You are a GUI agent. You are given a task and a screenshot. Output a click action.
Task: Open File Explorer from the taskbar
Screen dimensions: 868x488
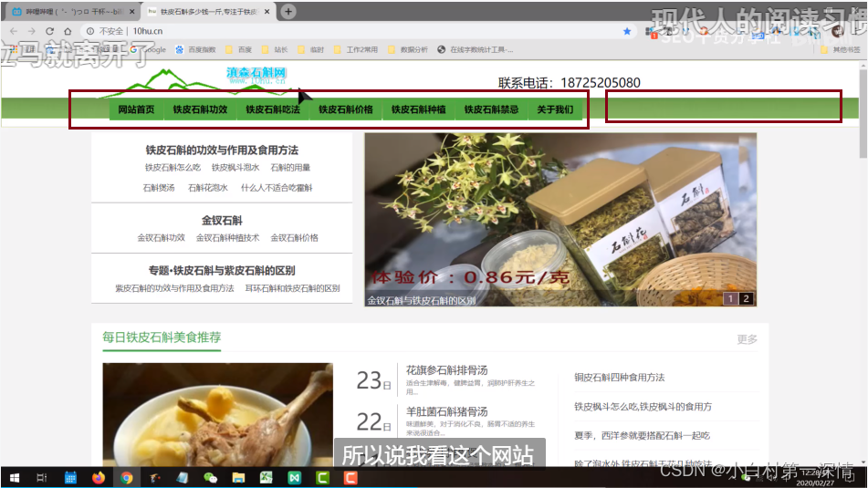[238, 477]
